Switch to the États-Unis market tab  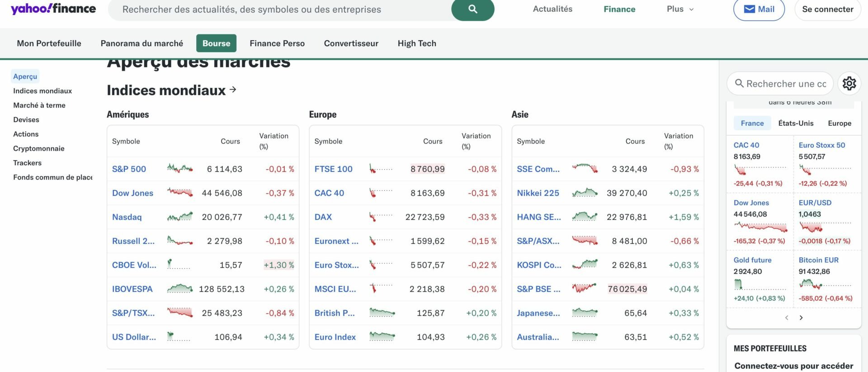pos(796,123)
